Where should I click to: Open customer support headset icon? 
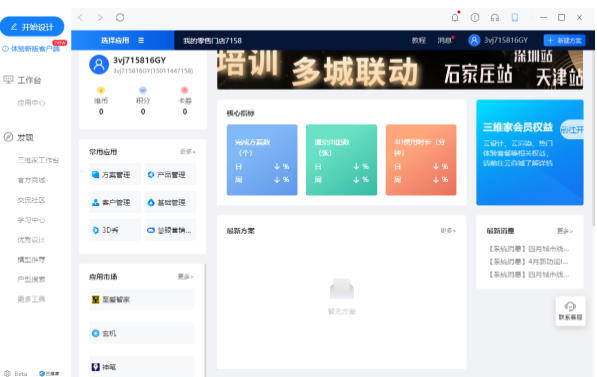pos(495,18)
